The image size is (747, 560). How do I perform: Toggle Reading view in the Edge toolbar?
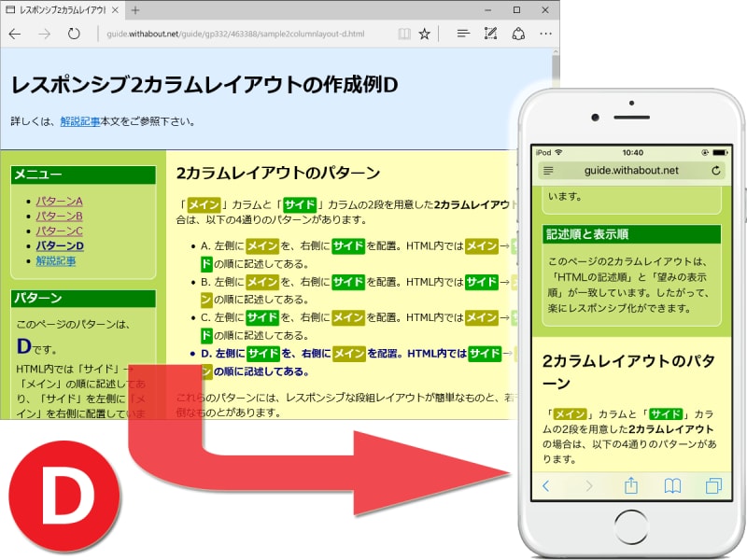(x=404, y=33)
